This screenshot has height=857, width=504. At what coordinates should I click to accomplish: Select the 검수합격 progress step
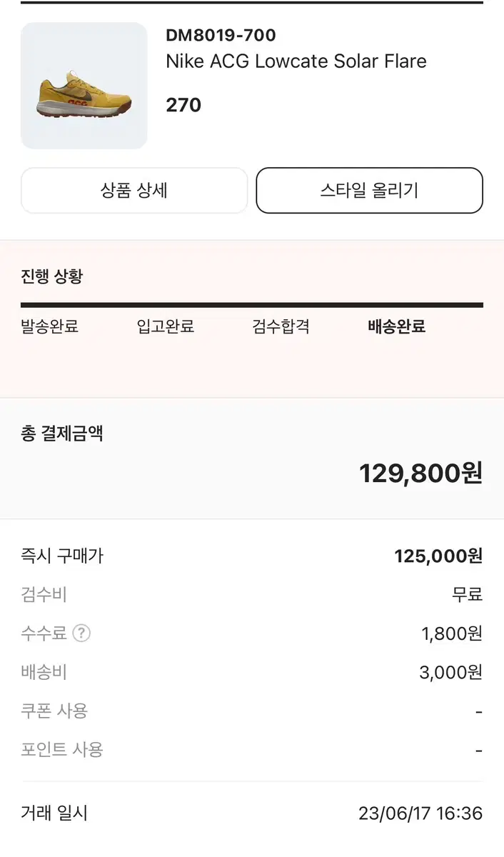281,327
